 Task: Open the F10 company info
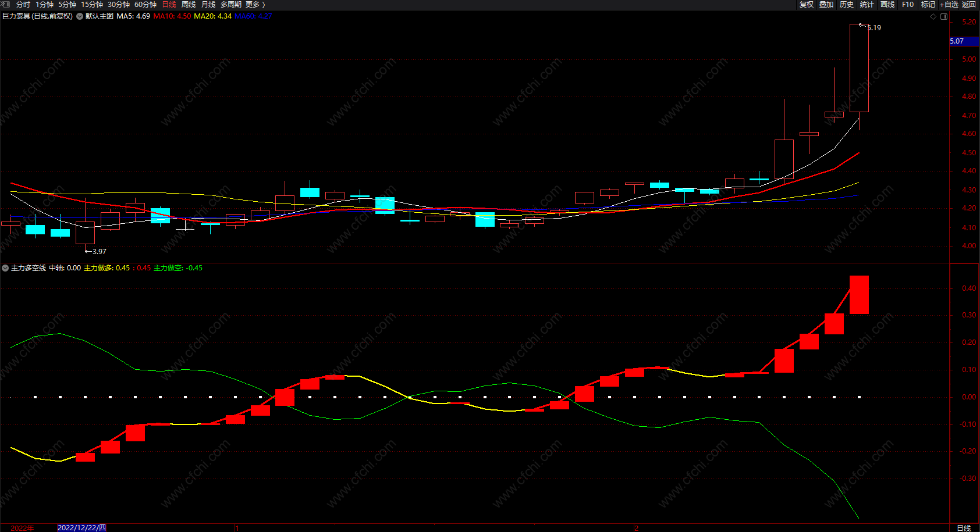point(908,5)
